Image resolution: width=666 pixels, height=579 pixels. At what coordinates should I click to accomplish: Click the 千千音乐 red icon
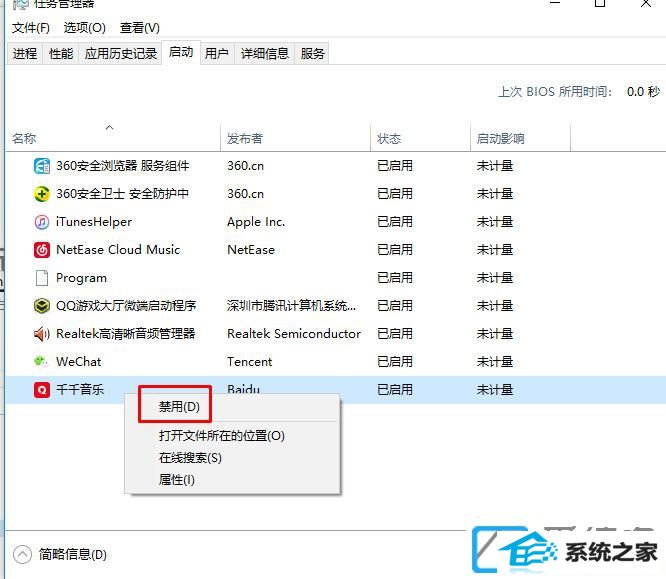(x=42, y=390)
